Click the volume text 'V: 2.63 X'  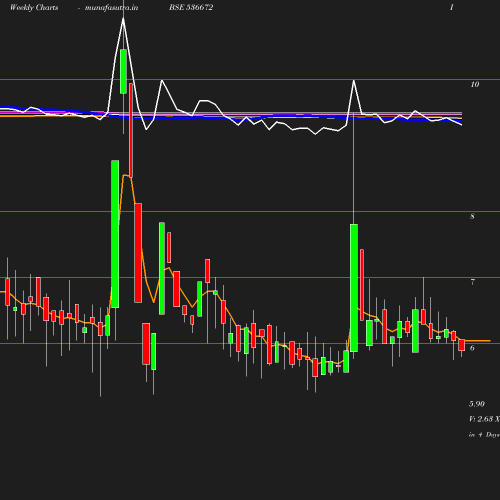pos(484,419)
